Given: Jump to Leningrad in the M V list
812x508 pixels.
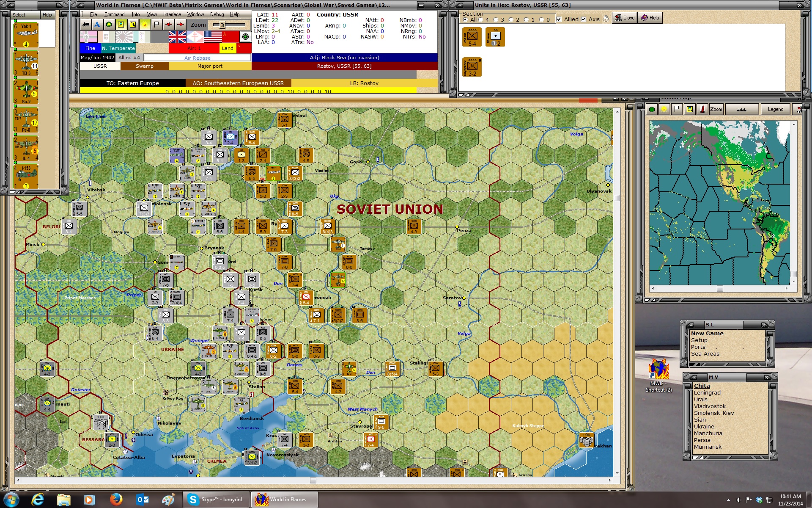Looking at the screenshot, I should point(707,393).
